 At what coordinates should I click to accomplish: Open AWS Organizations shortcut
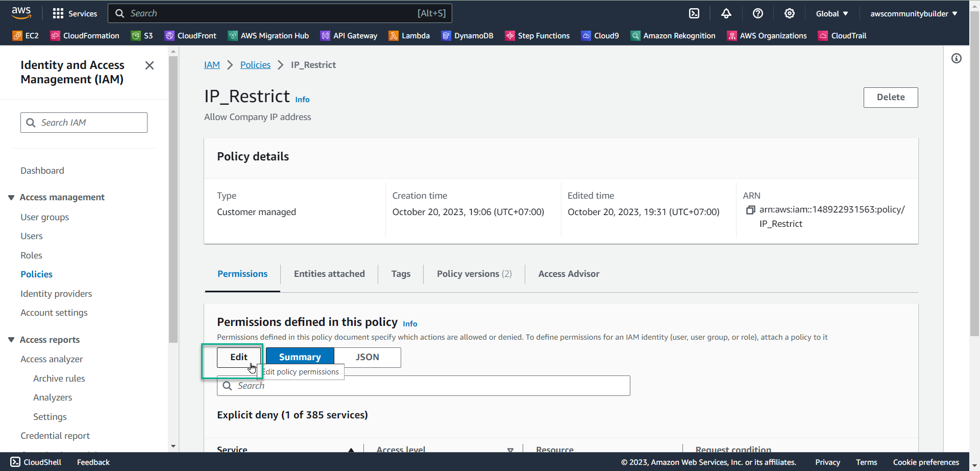[x=767, y=36]
